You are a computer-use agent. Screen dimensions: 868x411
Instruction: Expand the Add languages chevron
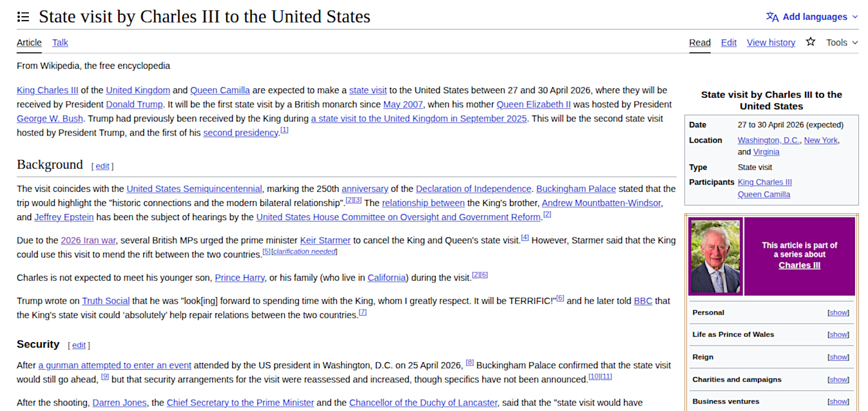[855, 17]
